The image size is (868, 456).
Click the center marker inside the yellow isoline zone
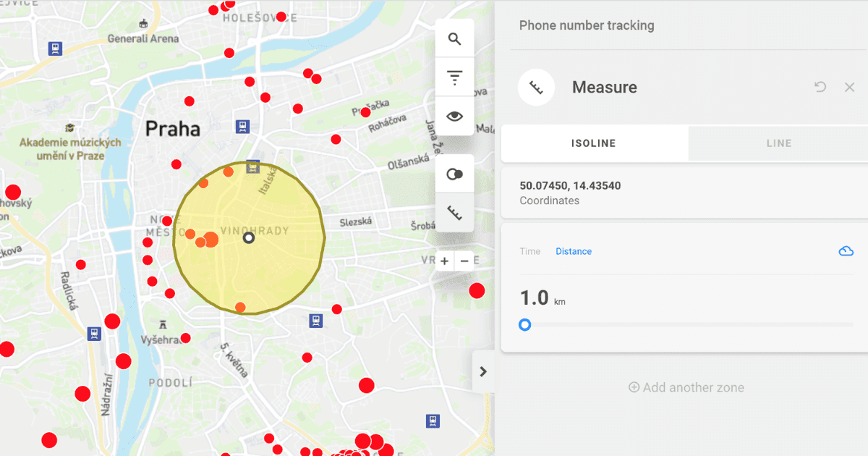(x=249, y=237)
